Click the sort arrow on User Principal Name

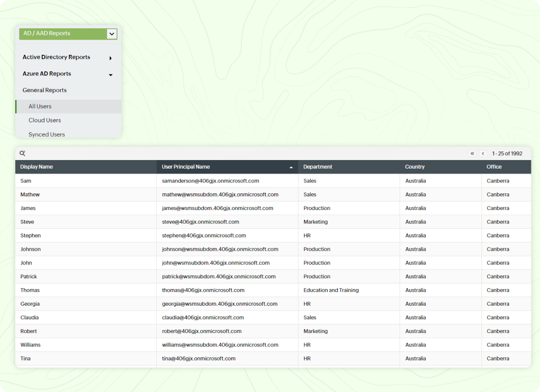291,167
